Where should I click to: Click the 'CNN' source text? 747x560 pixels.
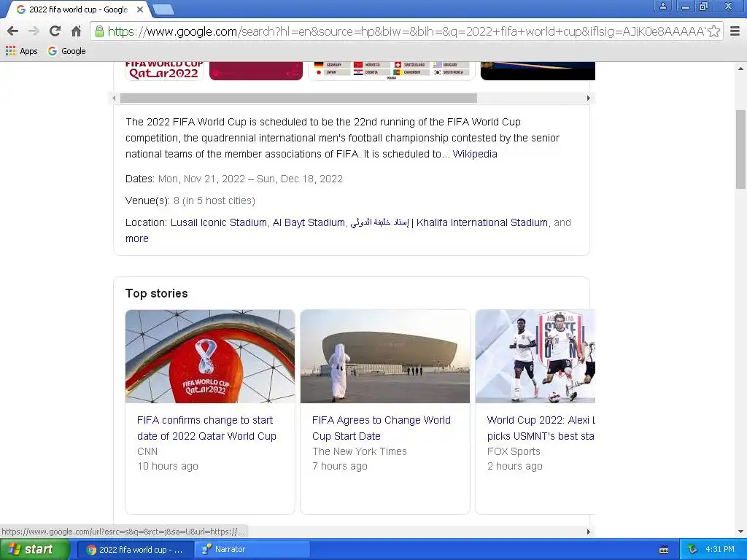click(x=147, y=451)
